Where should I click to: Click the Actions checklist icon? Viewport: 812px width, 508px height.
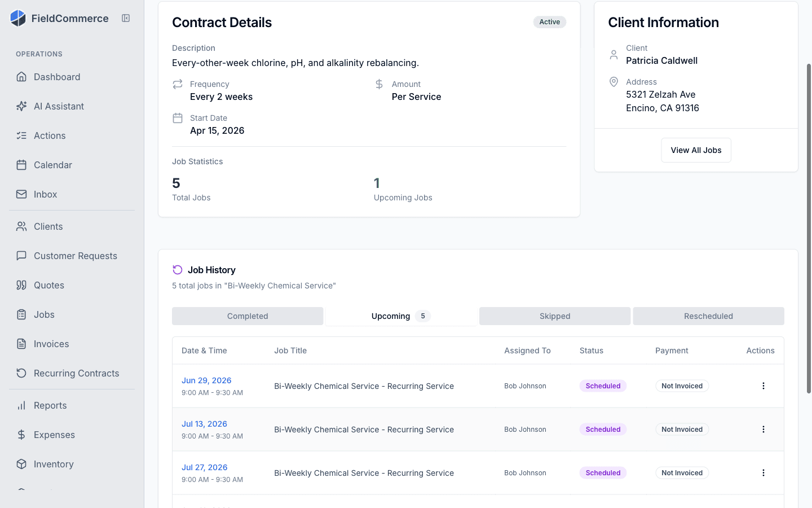point(21,135)
